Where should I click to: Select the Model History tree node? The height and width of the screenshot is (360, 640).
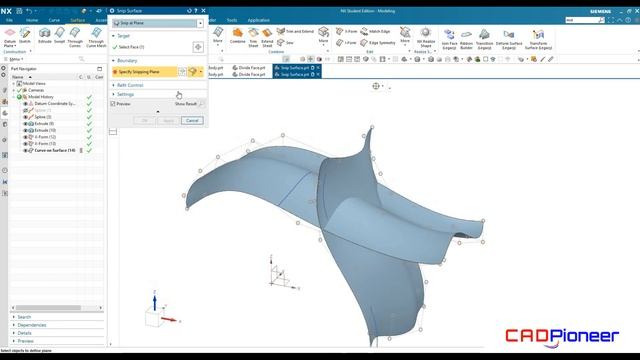click(41, 97)
